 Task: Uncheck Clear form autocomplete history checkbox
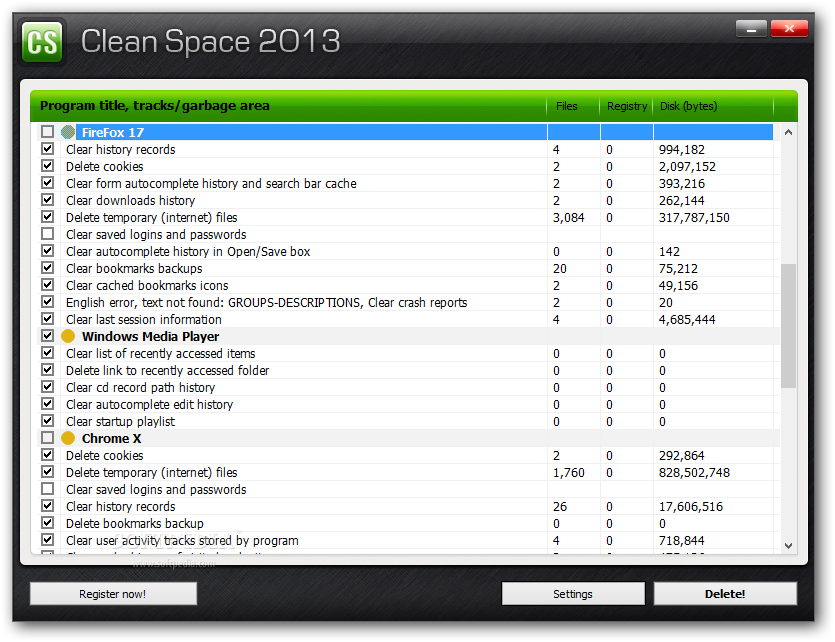tap(47, 183)
